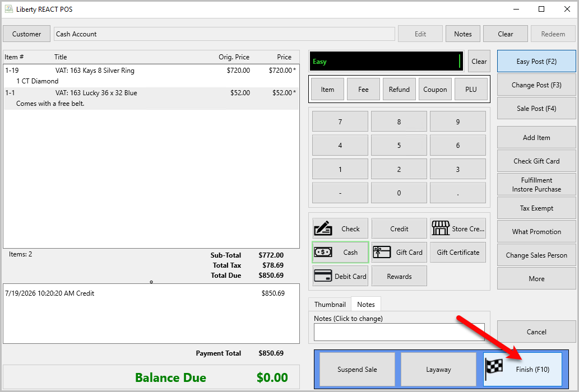Click the Gift Card present icon

pyautogui.click(x=382, y=252)
